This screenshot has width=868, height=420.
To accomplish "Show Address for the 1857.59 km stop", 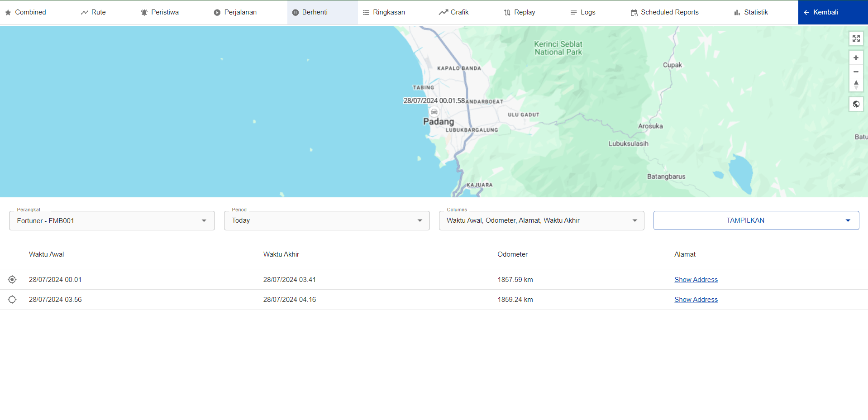I will pos(696,280).
